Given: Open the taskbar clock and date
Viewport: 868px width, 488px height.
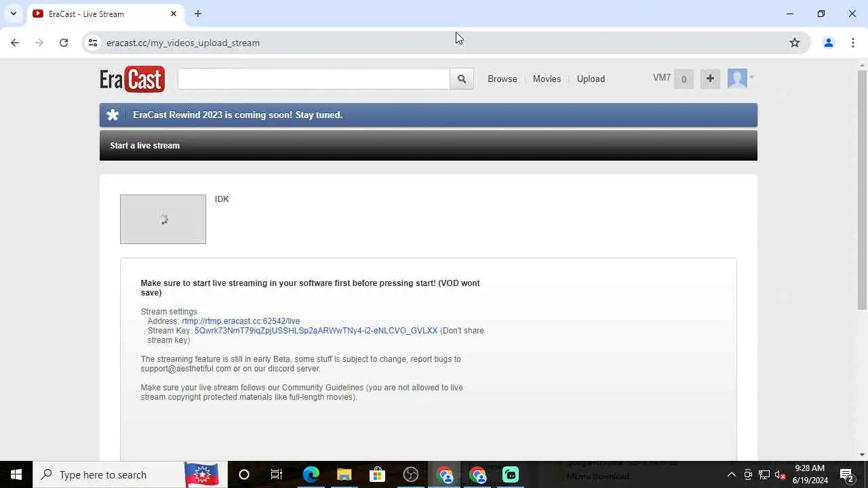Looking at the screenshot, I should [x=810, y=474].
